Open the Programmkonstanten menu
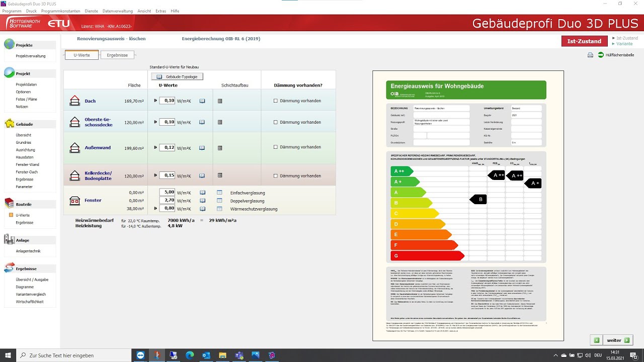The image size is (644, 362). coord(60,11)
